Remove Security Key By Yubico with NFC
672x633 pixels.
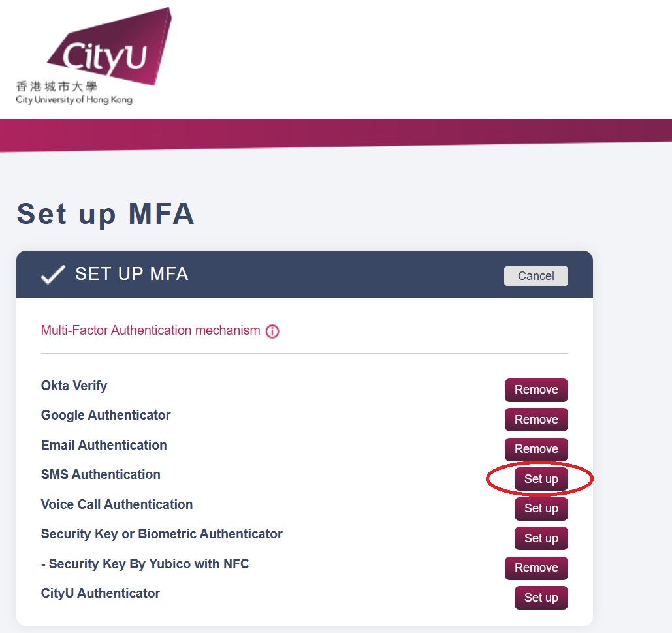click(536, 568)
